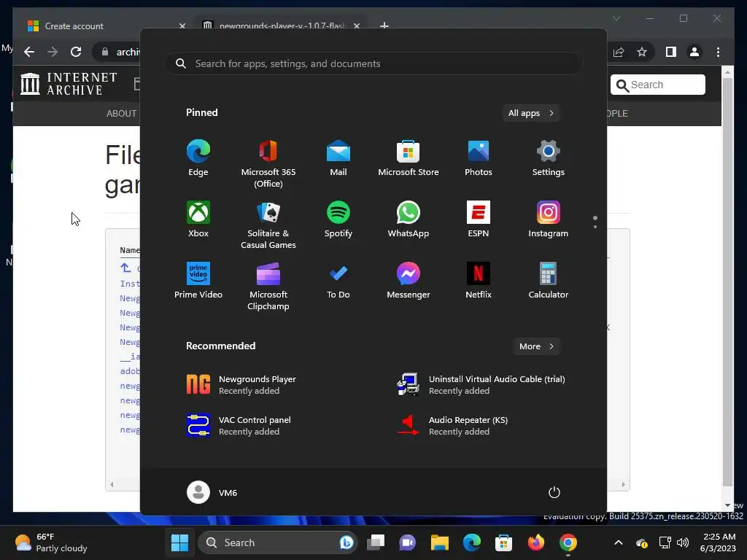Viewport: 747px width, 560px height.
Task: Open Netflix
Action: [x=479, y=281]
